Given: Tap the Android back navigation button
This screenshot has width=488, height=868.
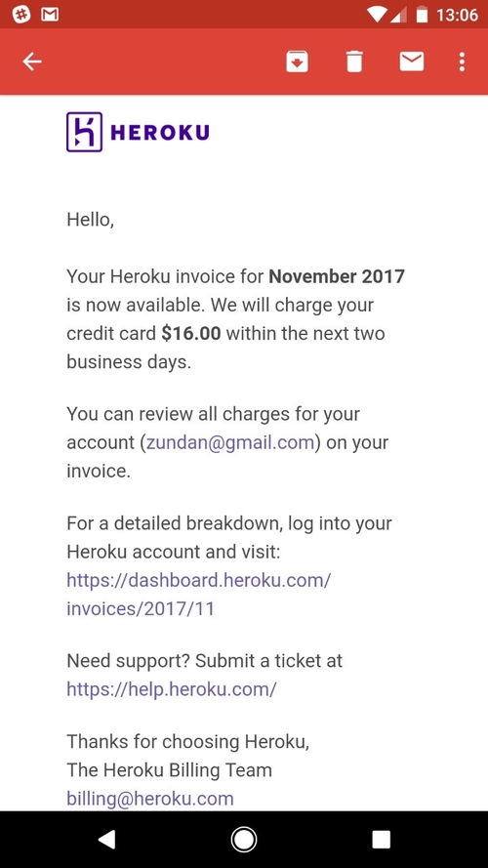Looking at the screenshot, I should (106, 840).
